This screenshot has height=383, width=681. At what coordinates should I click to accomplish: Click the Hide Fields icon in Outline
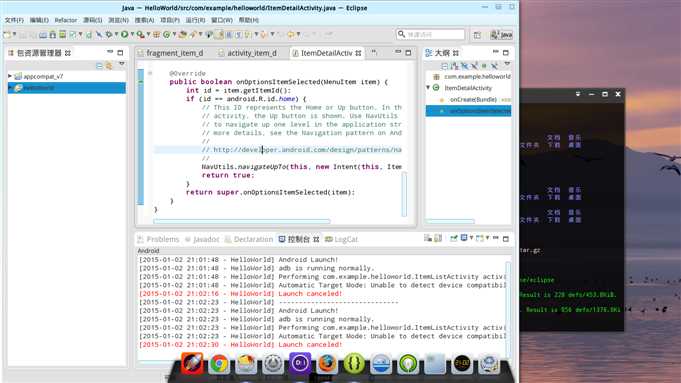point(464,66)
